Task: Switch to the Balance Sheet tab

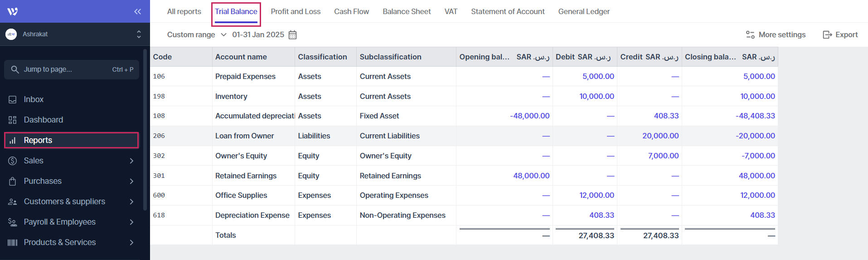Action: (407, 11)
